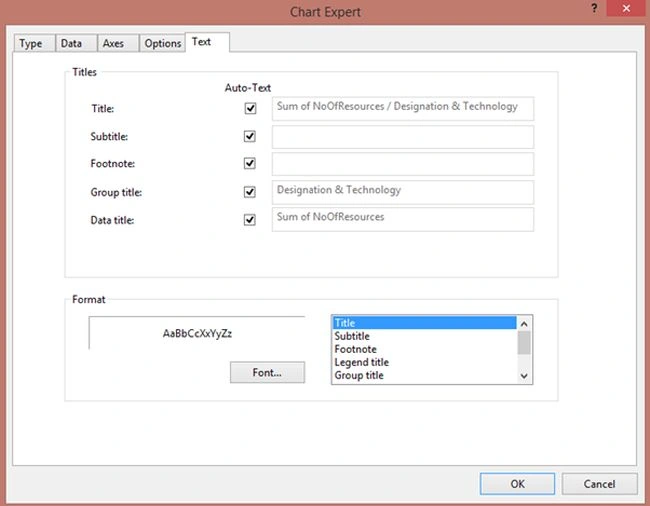Click the format list scrollbar thumb
Image resolution: width=650 pixels, height=506 pixels.
[x=524, y=343]
